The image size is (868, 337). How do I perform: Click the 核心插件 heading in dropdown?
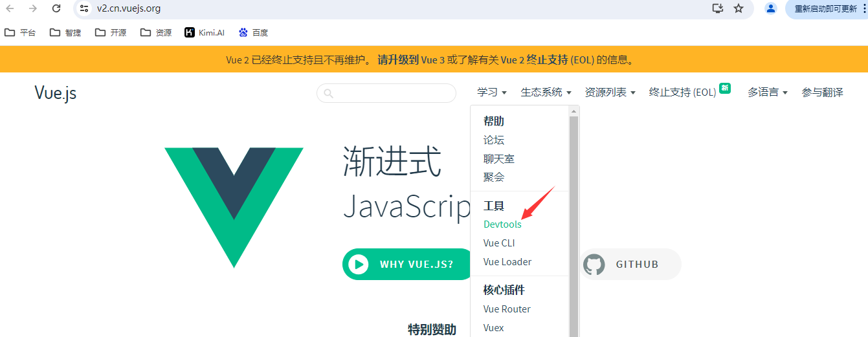click(x=504, y=290)
